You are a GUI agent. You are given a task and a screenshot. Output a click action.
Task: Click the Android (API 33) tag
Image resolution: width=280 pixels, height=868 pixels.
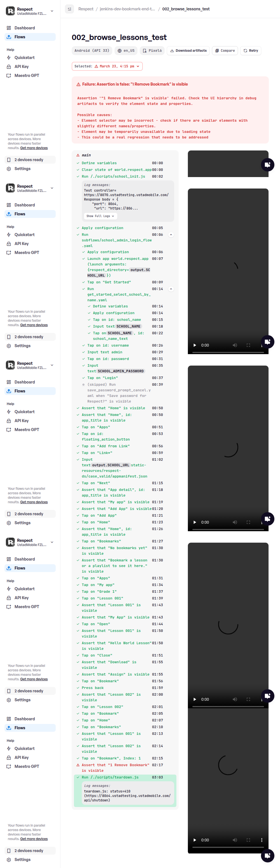[x=92, y=51]
